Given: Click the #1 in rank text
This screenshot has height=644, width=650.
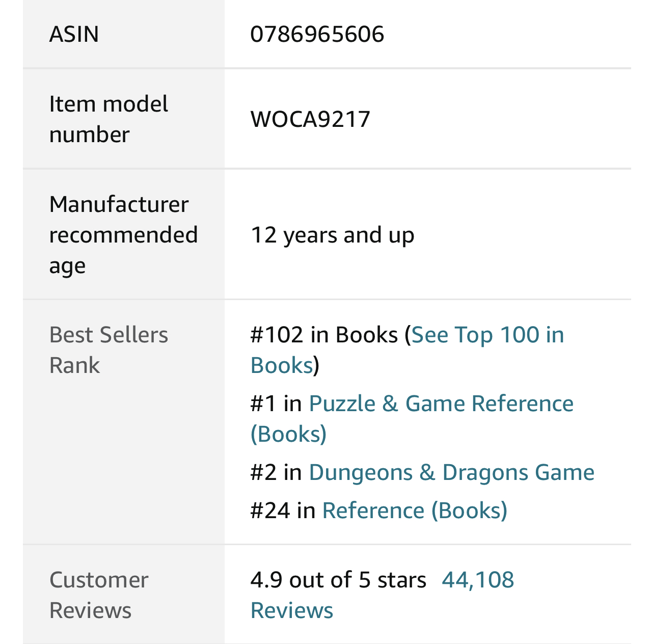Looking at the screenshot, I should (x=277, y=404).
